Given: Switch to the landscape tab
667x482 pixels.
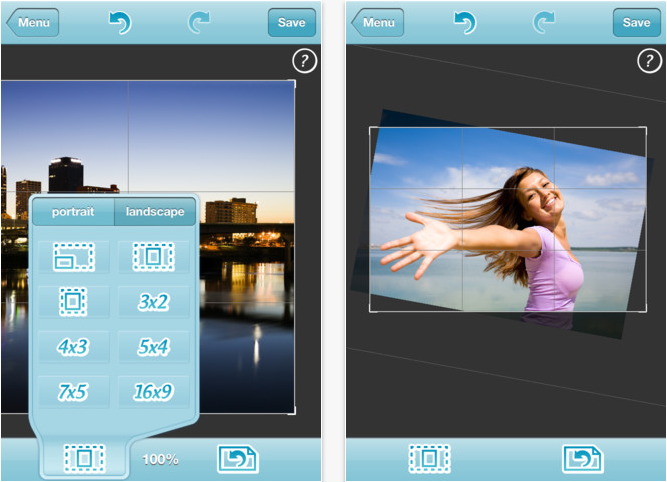Looking at the screenshot, I should pyautogui.click(x=155, y=211).
